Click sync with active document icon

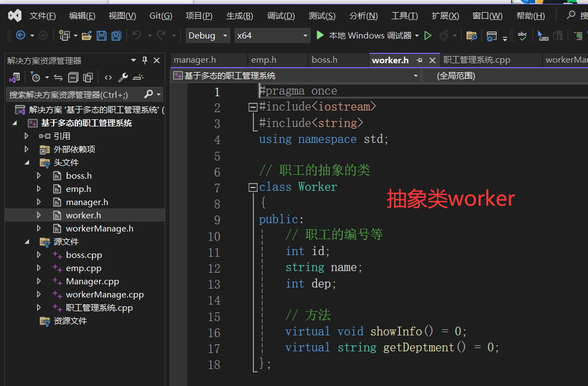(58, 78)
